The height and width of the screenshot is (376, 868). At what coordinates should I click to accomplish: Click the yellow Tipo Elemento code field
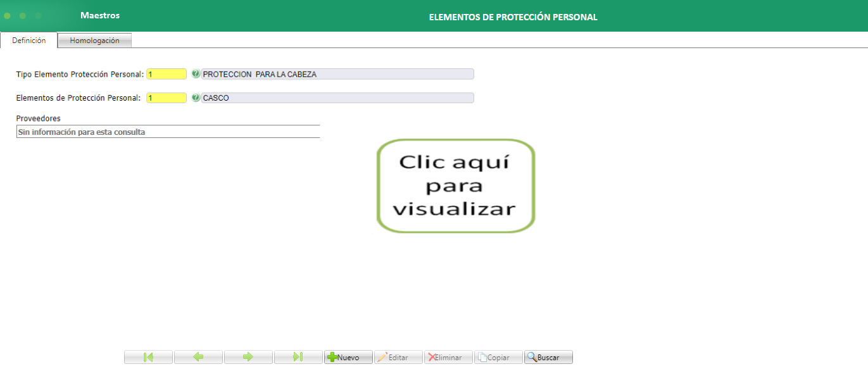point(166,74)
